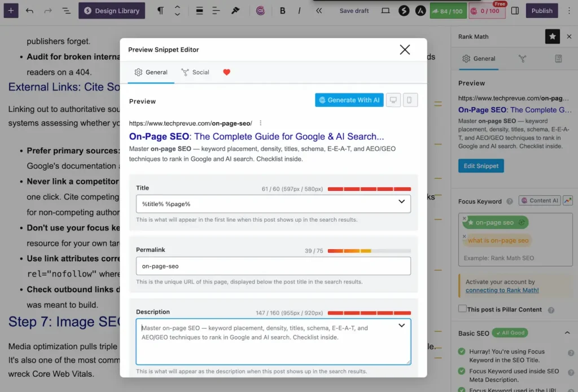Image resolution: width=578 pixels, height=392 pixels.
Task: Open the Content AI score 0 / 100 badge
Action: pos(487,11)
